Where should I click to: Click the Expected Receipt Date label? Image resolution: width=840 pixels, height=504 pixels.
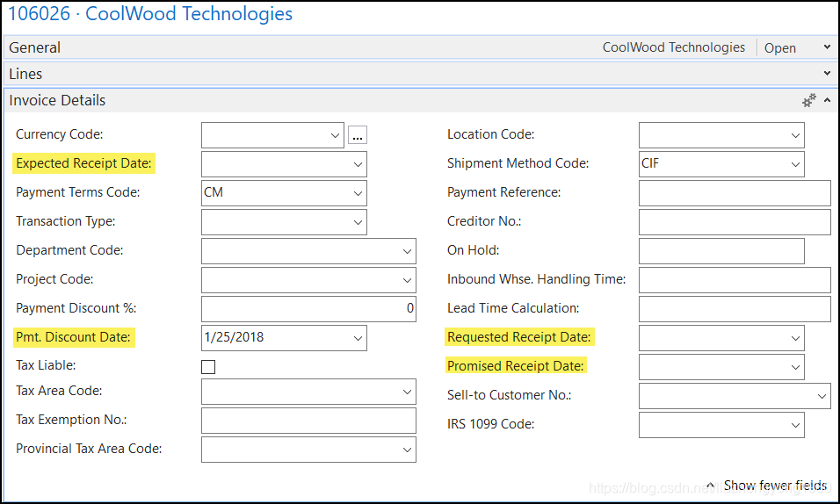coord(84,163)
